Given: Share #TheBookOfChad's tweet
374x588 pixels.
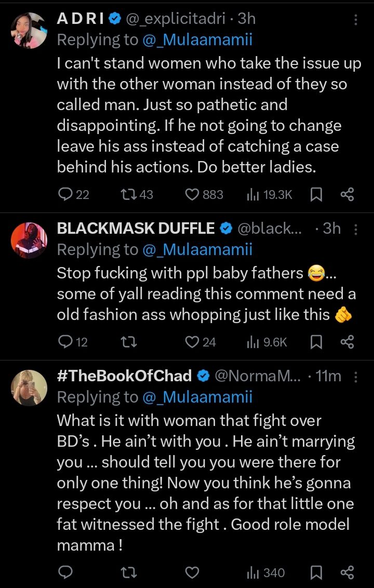Looking at the screenshot, I should (x=346, y=572).
